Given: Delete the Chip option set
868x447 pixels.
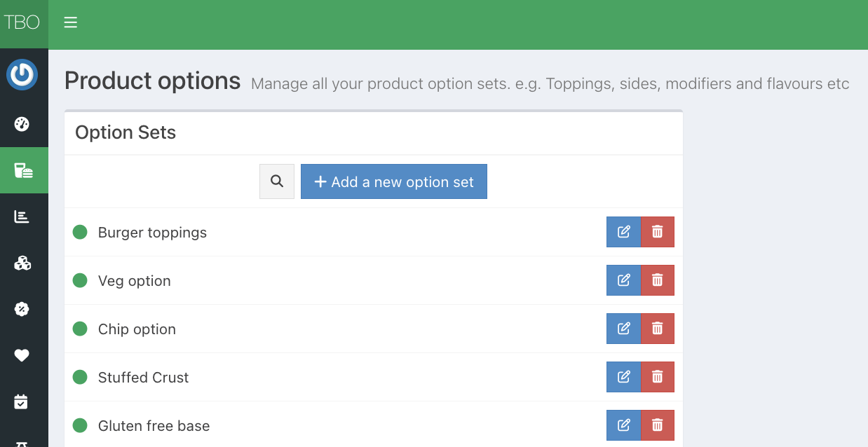Looking at the screenshot, I should pyautogui.click(x=658, y=329).
